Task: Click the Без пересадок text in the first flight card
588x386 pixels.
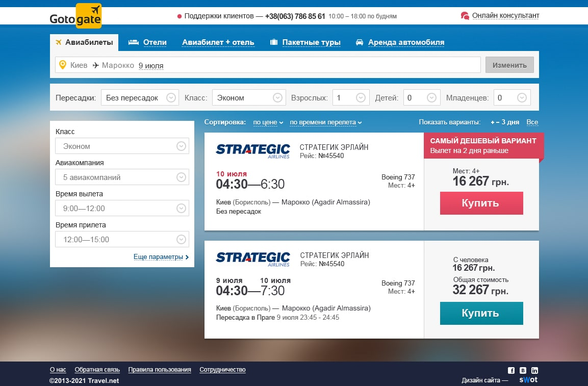Action: pos(239,212)
